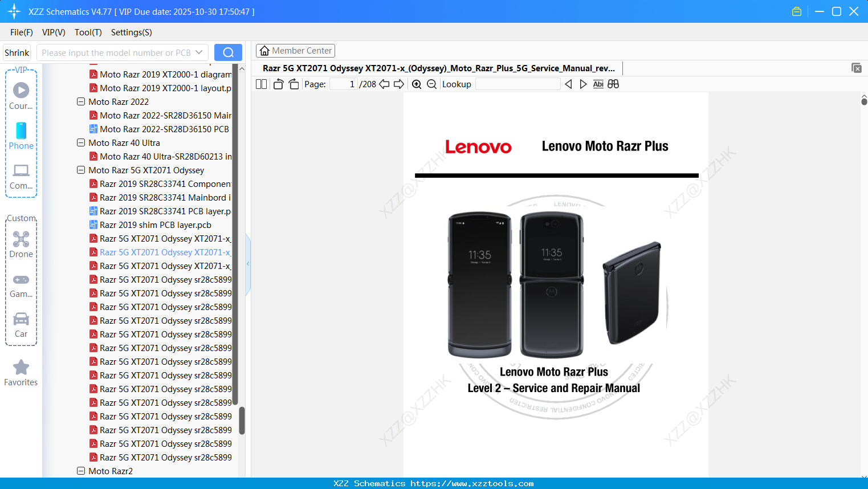Image resolution: width=868 pixels, height=489 pixels.
Task: Open the Tool(T) menu
Action: [x=88, y=32]
